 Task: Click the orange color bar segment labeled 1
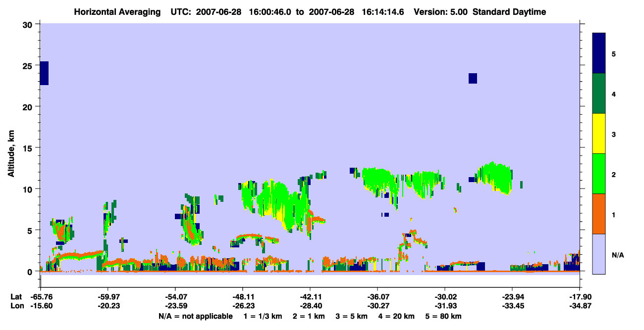599,214
